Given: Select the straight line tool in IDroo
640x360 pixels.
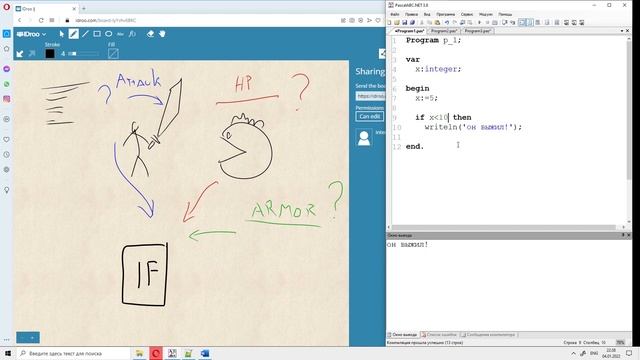Looking at the screenshot, I should point(85,34).
